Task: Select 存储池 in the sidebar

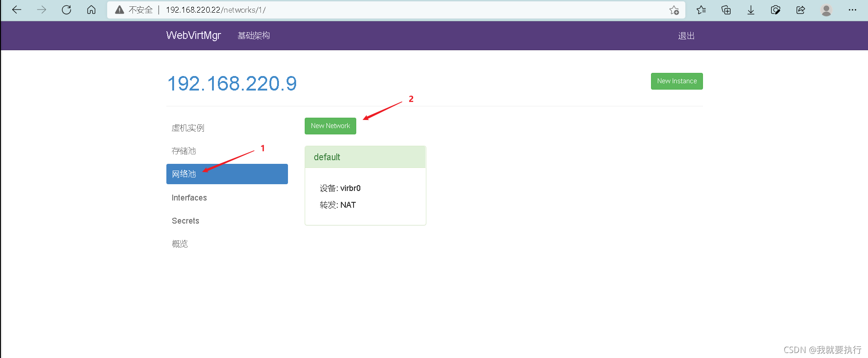Action: pos(227,151)
